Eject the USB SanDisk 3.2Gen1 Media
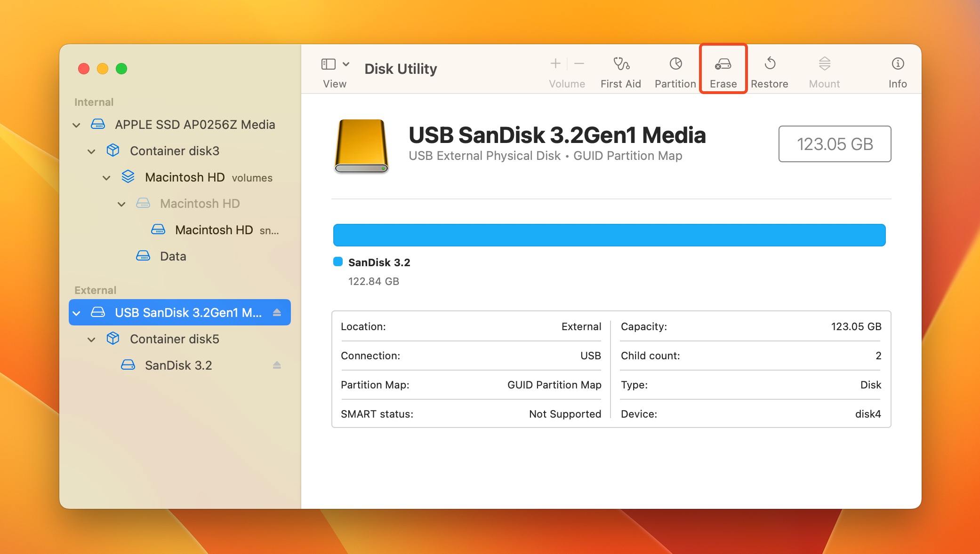 point(277,312)
